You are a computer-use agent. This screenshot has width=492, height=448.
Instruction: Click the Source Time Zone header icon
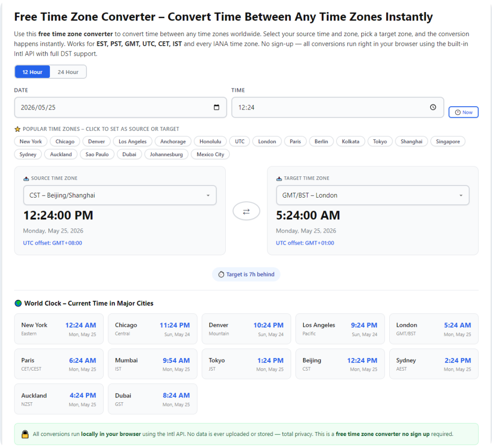tap(26, 178)
